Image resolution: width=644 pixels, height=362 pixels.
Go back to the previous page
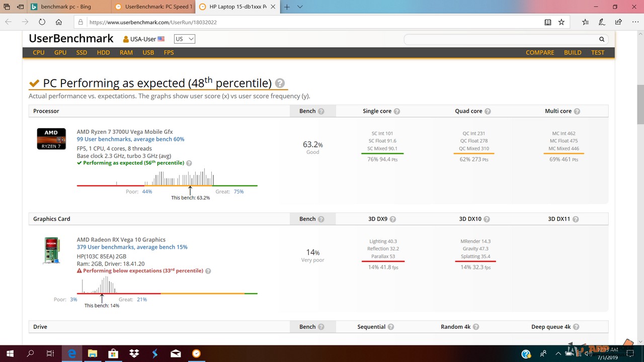pyautogui.click(x=9, y=22)
